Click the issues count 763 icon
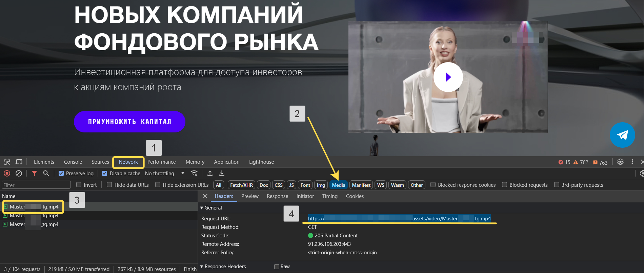This screenshot has width=644, height=273. pos(595,163)
